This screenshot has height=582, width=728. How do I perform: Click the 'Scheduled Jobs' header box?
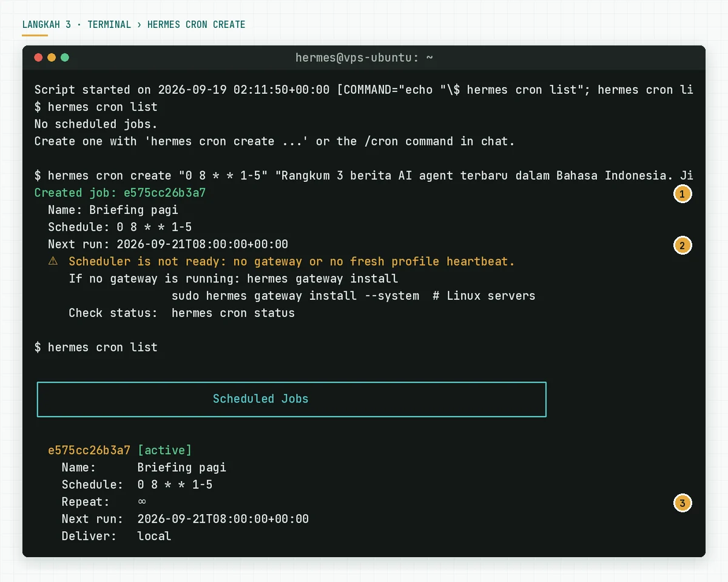click(292, 399)
